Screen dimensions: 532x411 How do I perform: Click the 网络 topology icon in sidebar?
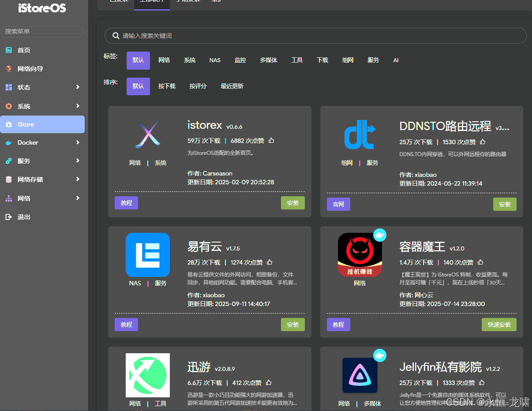tap(9, 198)
